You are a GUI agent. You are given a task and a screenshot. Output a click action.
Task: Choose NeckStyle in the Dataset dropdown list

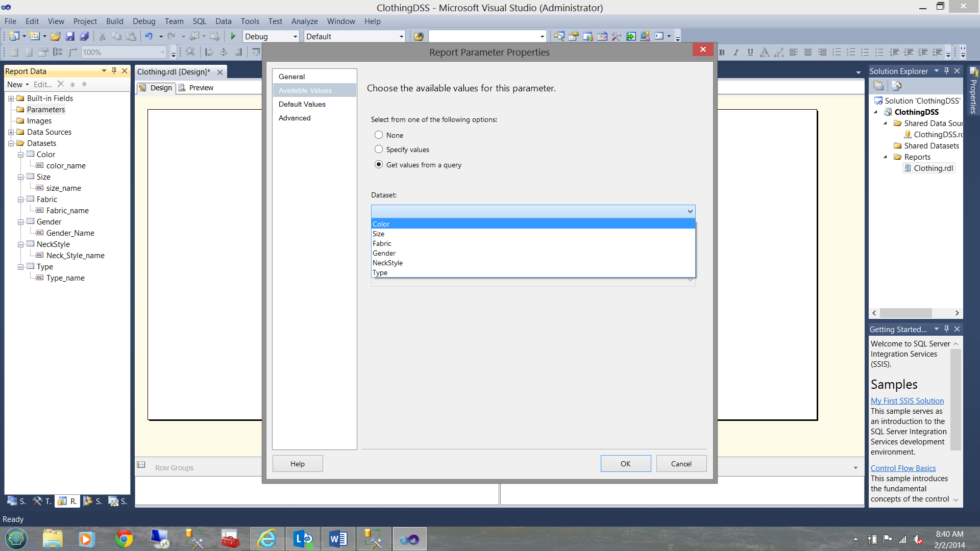pyautogui.click(x=388, y=263)
